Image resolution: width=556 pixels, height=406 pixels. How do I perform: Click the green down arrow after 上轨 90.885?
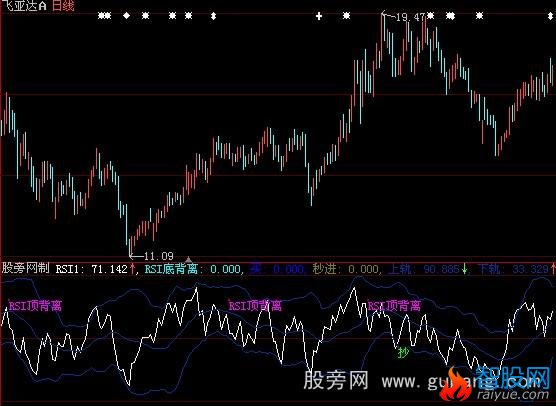pyautogui.click(x=465, y=269)
